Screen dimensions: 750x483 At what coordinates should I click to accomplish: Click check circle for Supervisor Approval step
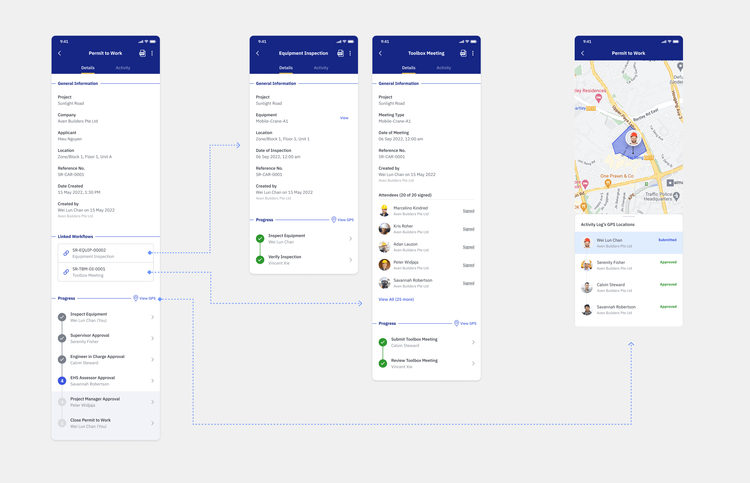tap(62, 338)
